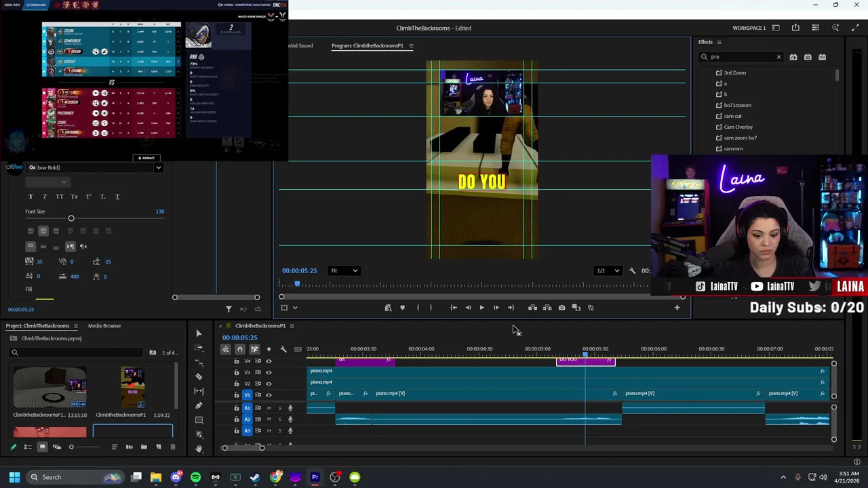Apply faux bold text style
Screen dimensions: 868x488
pyautogui.click(x=31, y=197)
